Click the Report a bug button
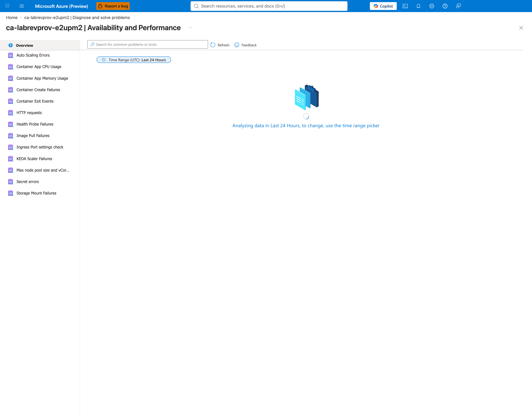 pos(113,6)
